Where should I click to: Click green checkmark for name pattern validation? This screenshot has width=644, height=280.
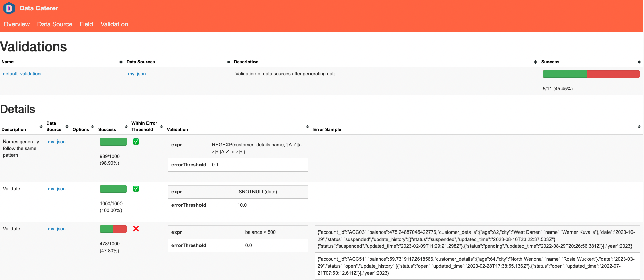click(136, 142)
